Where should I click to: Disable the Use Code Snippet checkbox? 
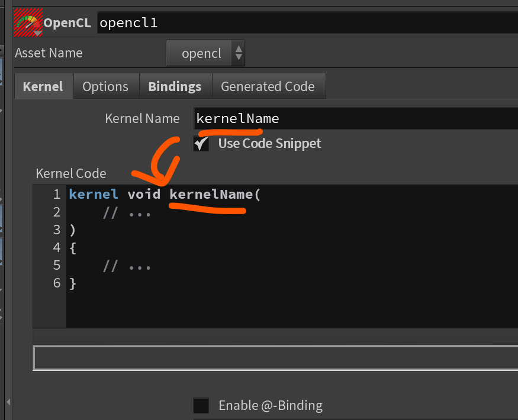[x=202, y=143]
